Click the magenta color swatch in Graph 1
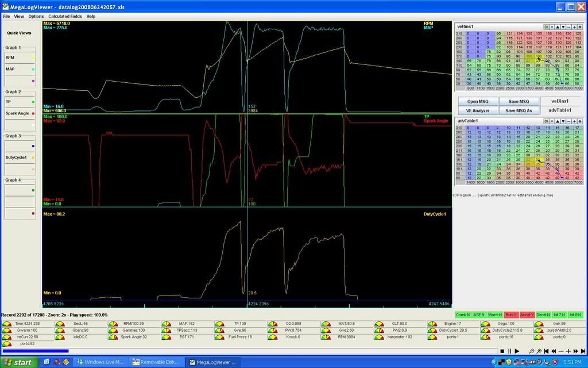Viewport: 588px width, 368px height. [x=33, y=81]
